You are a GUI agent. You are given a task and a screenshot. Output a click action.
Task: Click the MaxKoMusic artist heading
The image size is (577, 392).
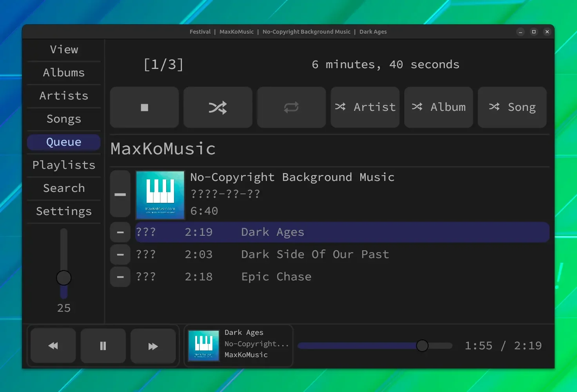pos(163,149)
